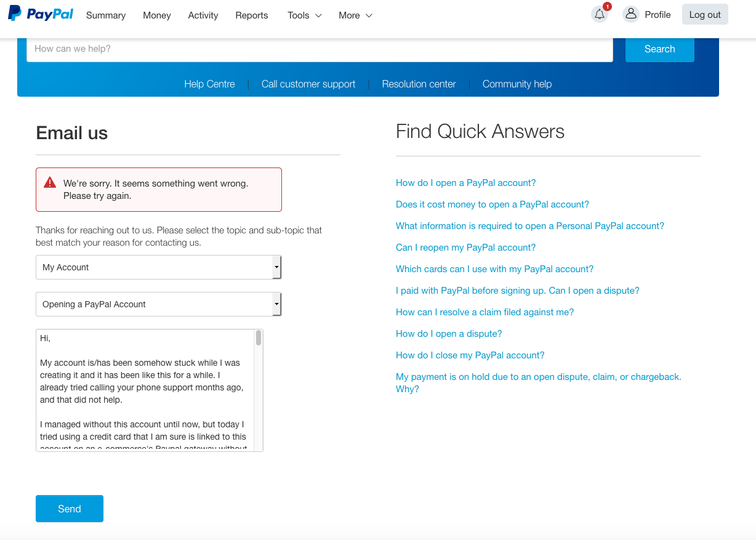The width and height of the screenshot is (756, 540).
Task: Open Call customer support link
Action: 308,84
